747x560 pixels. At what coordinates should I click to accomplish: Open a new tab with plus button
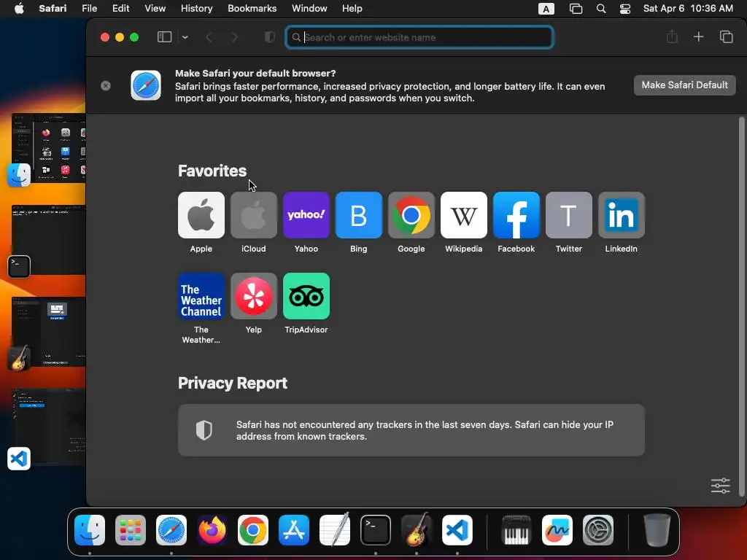click(698, 36)
